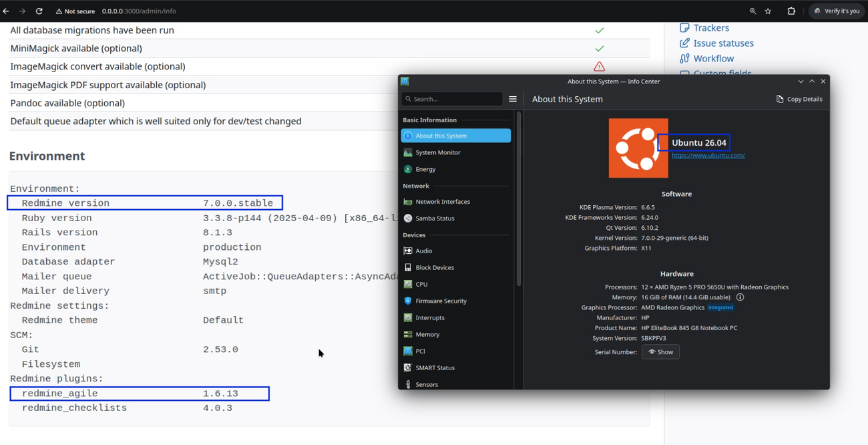Click the Database adapter Mysql2 value
868x445 pixels.
(x=220, y=262)
